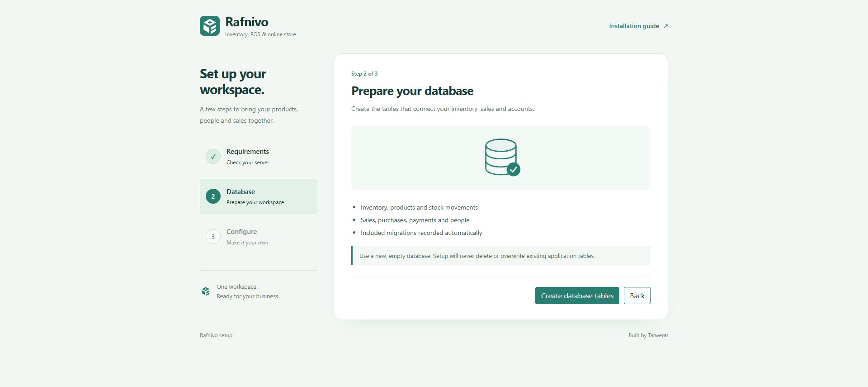Click 'Inventory, products and stock movements' bullet

click(x=419, y=207)
